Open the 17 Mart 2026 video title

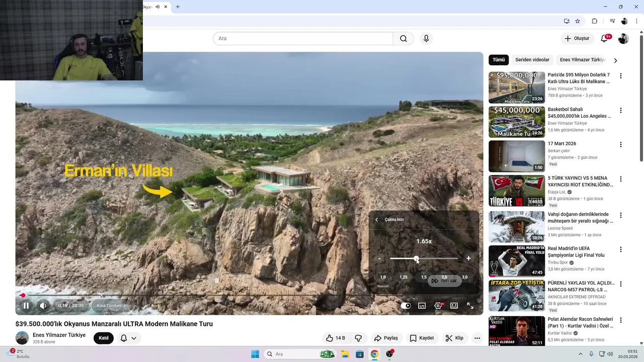tap(562, 144)
